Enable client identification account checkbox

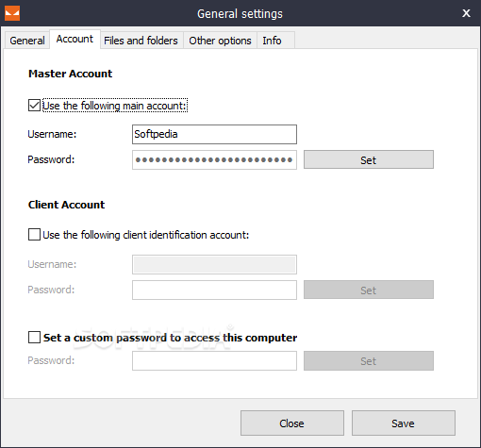[34, 235]
